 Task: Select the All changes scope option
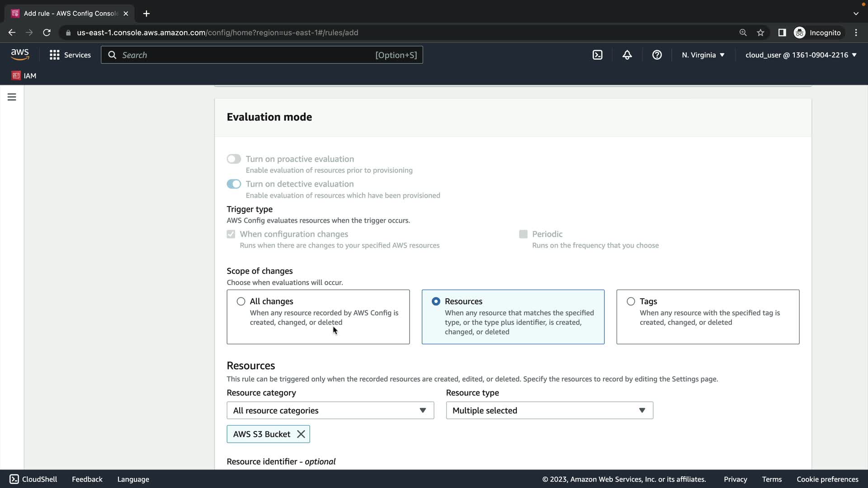click(x=241, y=301)
